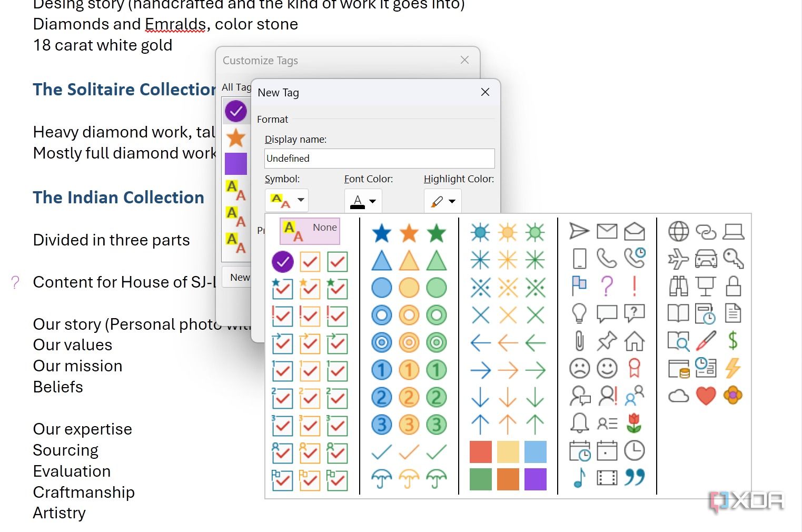This screenshot has width=802, height=532.
Task: Choose blue checkbox with star symbol
Action: [282, 288]
